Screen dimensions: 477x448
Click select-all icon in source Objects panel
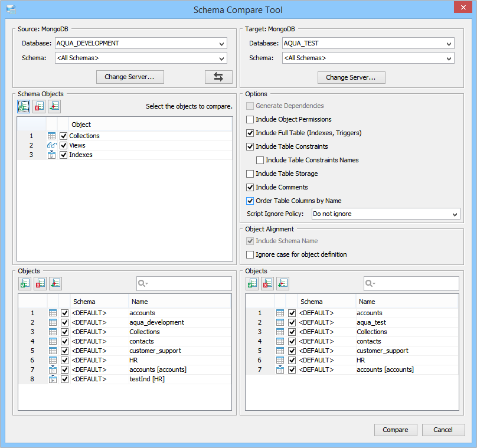(25, 284)
